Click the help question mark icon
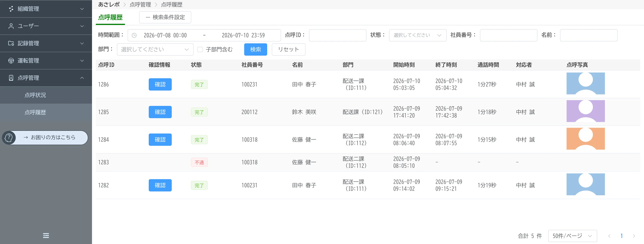This screenshot has height=244, width=644. (9, 137)
